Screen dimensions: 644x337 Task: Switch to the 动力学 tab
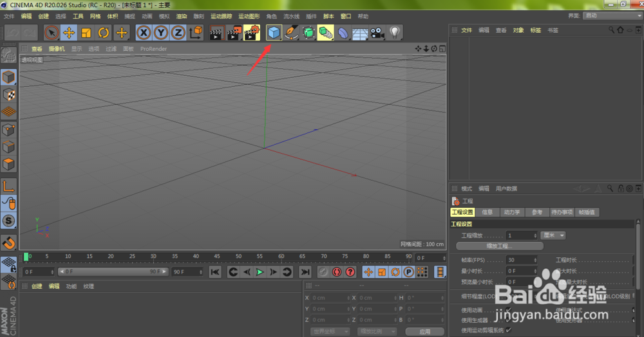coord(512,212)
